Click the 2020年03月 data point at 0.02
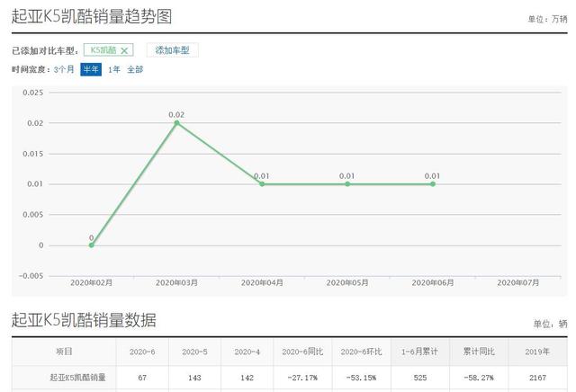The width and height of the screenshot is (576, 392). pyautogui.click(x=176, y=122)
